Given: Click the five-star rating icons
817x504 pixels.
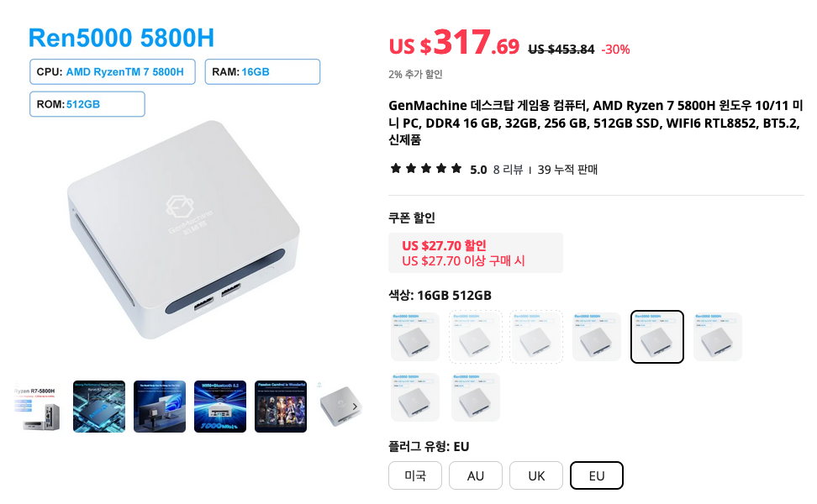Looking at the screenshot, I should pyautogui.click(x=426, y=169).
